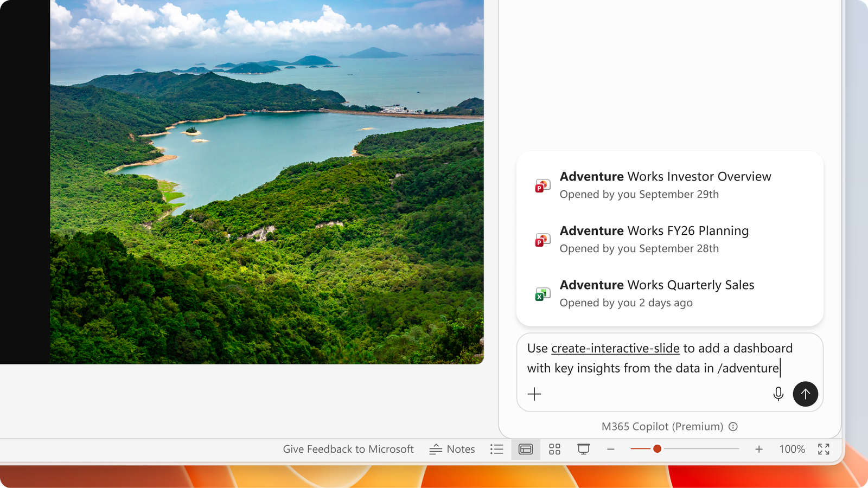Click the PowerPoint icon beside FY26 Planning
Viewport: 868px width, 488px height.
542,240
